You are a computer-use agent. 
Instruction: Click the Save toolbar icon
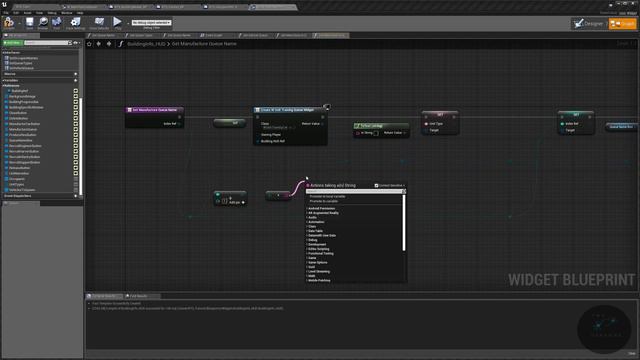(29, 23)
